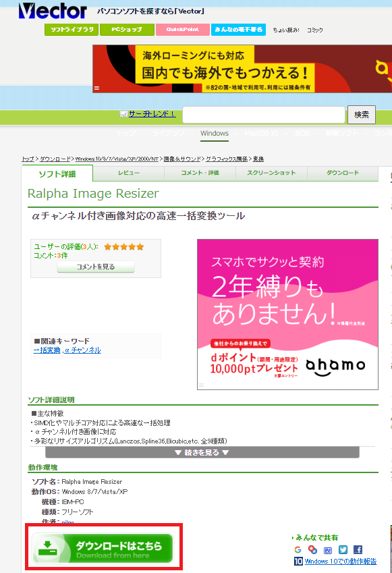Select トップ in navigation bar
The image size is (392, 573).
click(x=126, y=133)
